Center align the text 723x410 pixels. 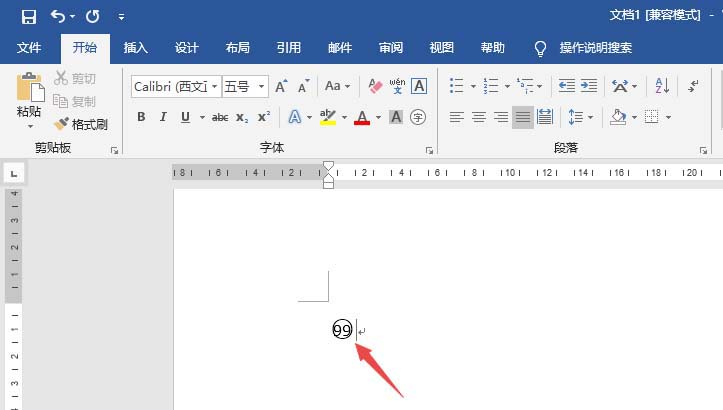[x=479, y=117]
